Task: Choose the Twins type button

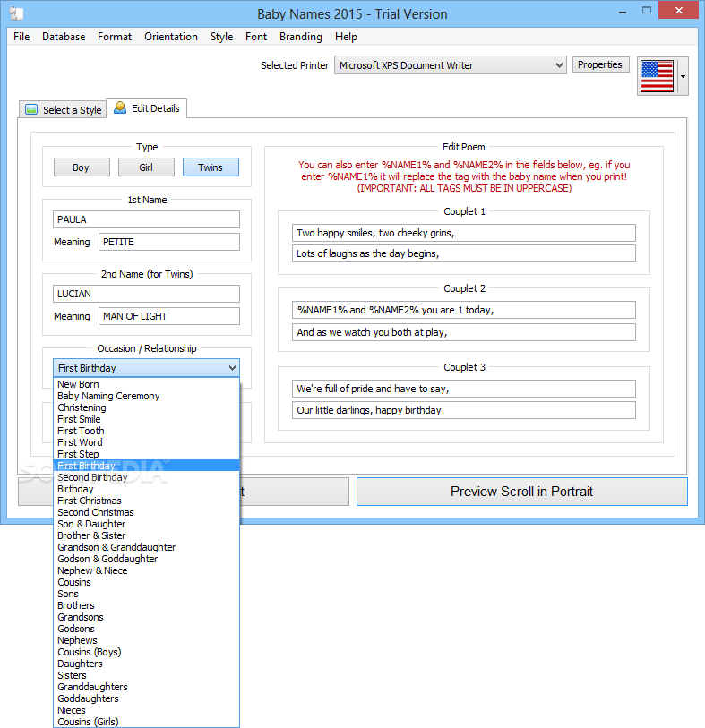Action: pos(211,167)
